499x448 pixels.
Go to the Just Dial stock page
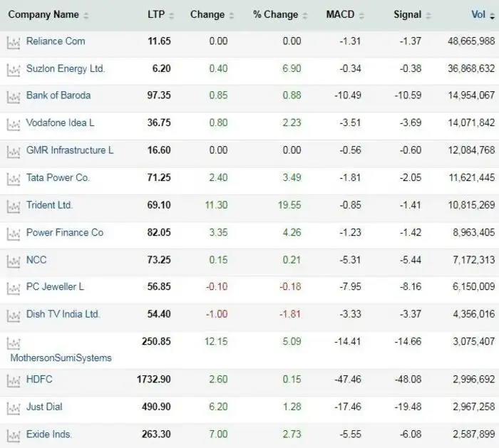44,407
